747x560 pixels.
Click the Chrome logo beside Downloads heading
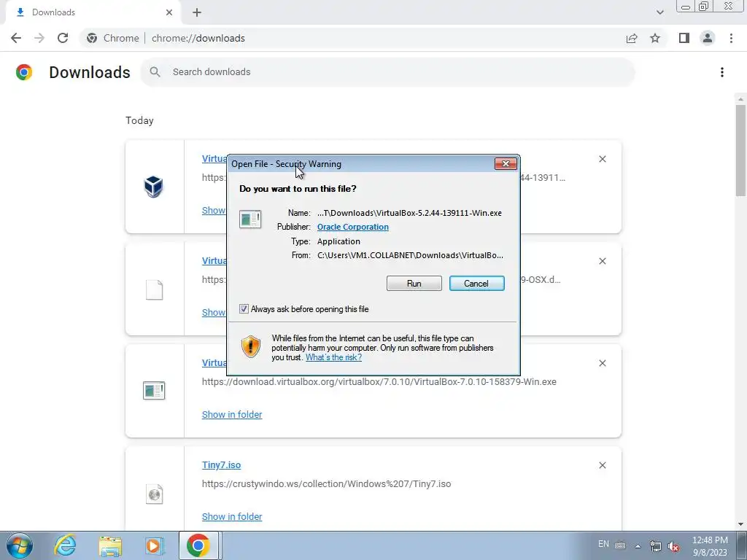click(24, 72)
